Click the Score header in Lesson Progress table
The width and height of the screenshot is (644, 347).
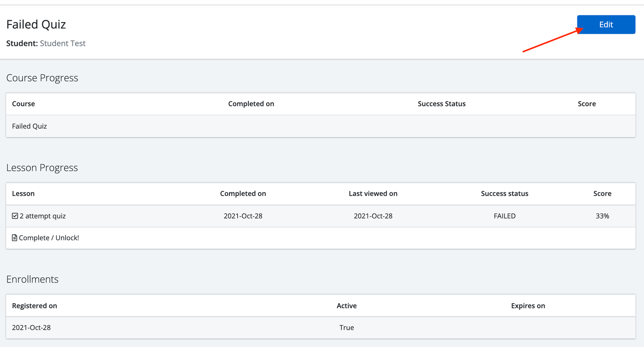602,194
